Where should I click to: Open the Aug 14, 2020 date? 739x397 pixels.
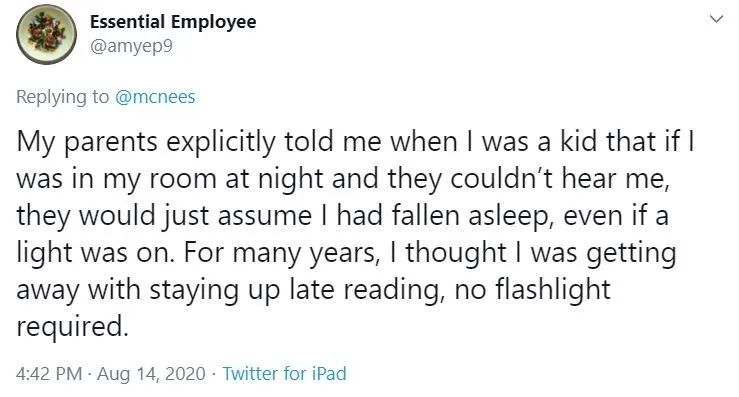151,374
